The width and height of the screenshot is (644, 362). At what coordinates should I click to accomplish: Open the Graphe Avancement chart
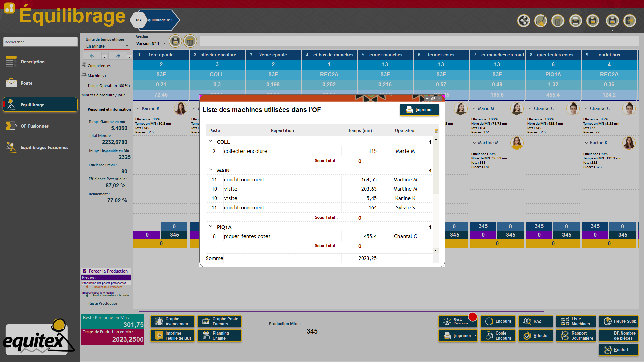172,321
